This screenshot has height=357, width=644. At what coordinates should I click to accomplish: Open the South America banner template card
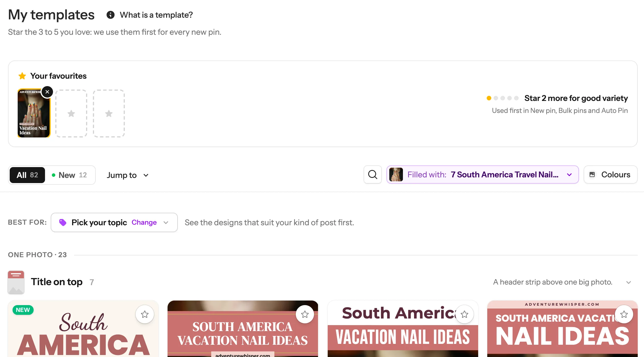click(403, 329)
